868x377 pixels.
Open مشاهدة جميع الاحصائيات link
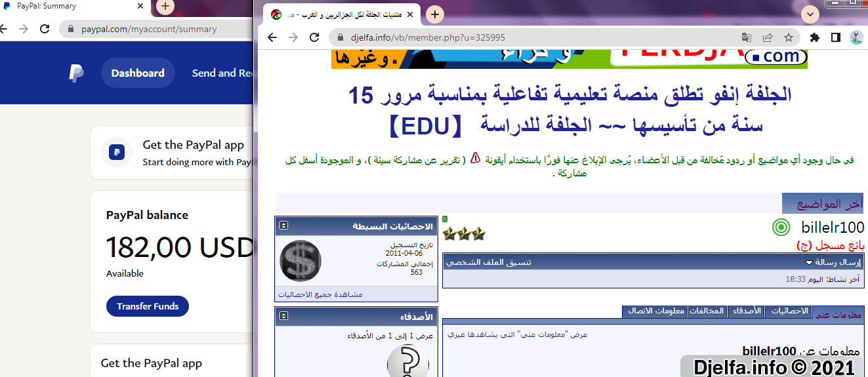click(x=320, y=294)
